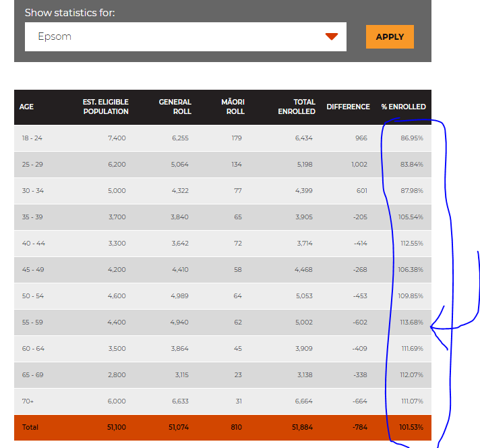Viewport: 480px width, 448px height.
Task: Click the MĀORI ROLL column header
Action: coord(233,107)
